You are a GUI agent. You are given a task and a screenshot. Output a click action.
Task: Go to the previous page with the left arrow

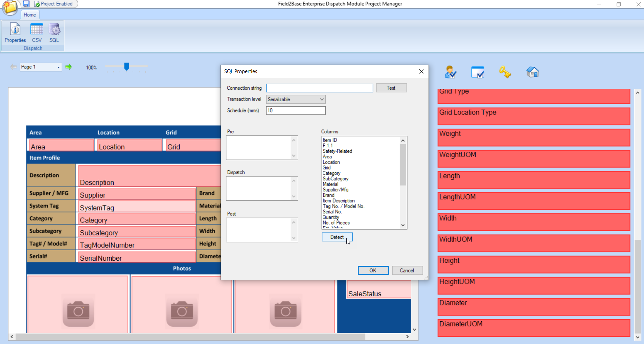point(14,67)
